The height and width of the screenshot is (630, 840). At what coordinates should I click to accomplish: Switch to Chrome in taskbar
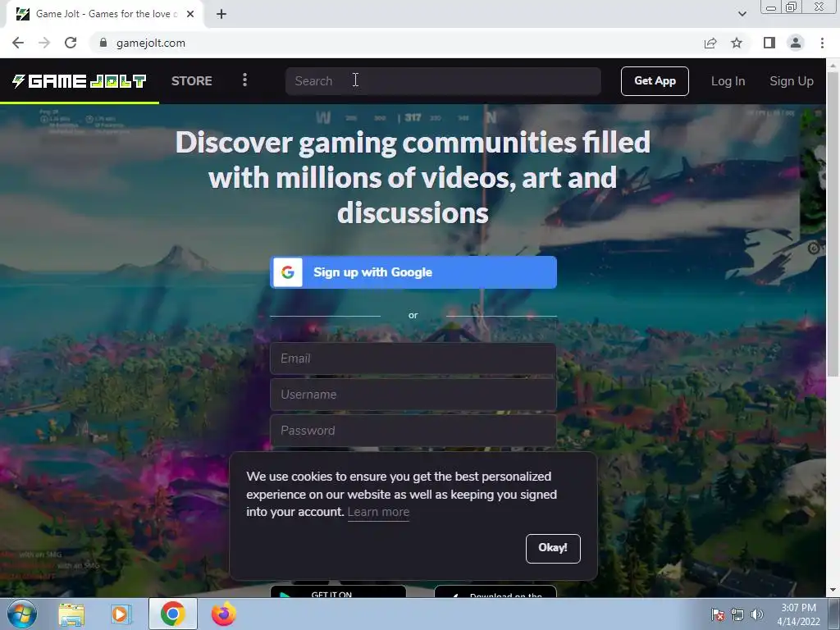pos(172,614)
